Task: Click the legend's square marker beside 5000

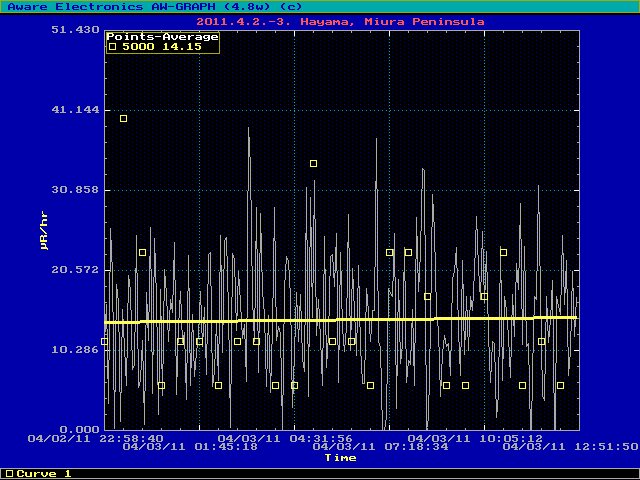Action: point(113,46)
